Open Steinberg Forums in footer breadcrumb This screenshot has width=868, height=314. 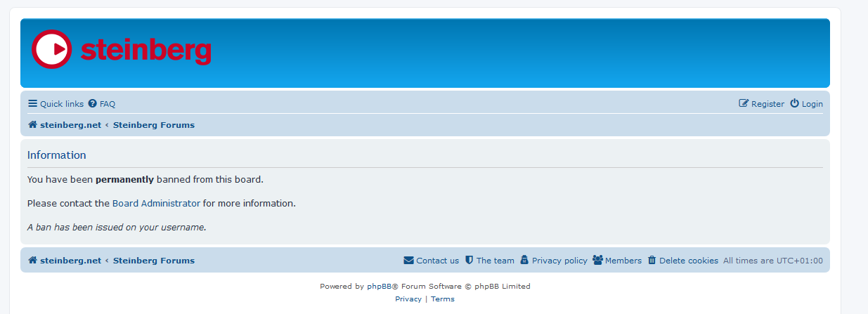[154, 261]
